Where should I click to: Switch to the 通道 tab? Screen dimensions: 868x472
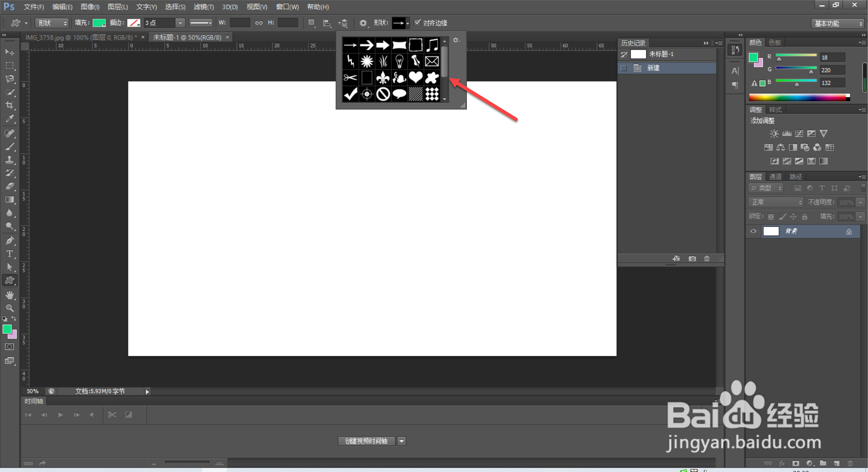[775, 177]
